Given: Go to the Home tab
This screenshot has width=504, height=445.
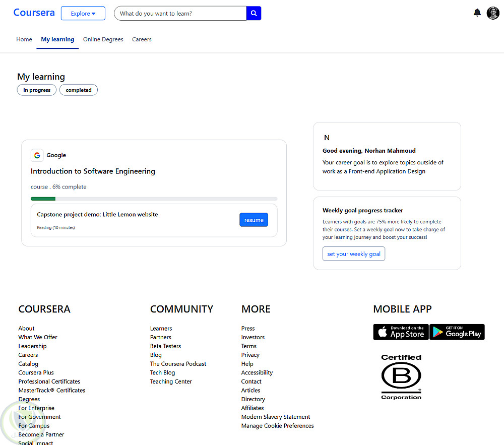Looking at the screenshot, I should point(24,39).
